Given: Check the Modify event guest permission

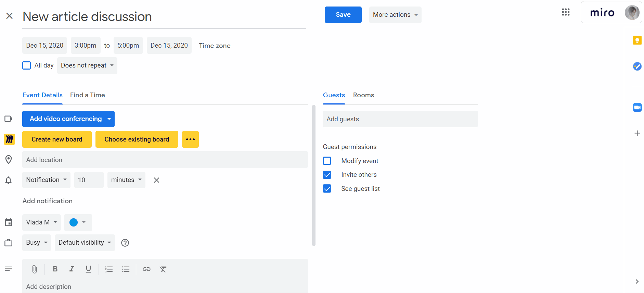Looking at the screenshot, I should (327, 161).
